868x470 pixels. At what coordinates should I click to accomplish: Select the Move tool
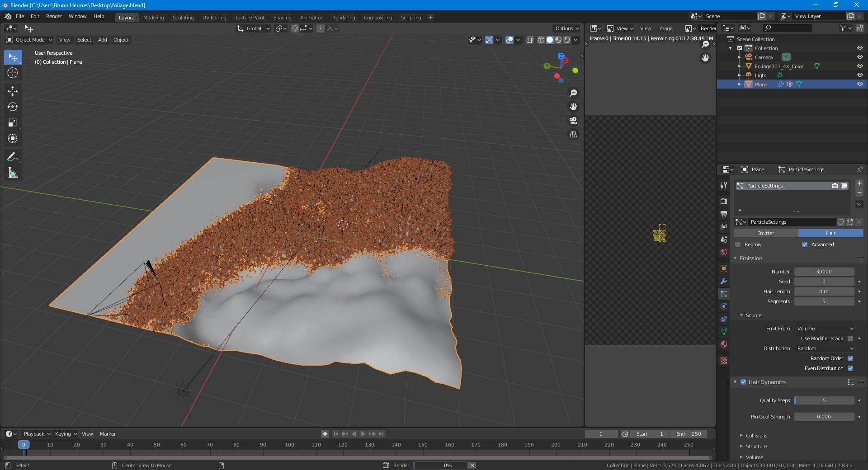13,91
